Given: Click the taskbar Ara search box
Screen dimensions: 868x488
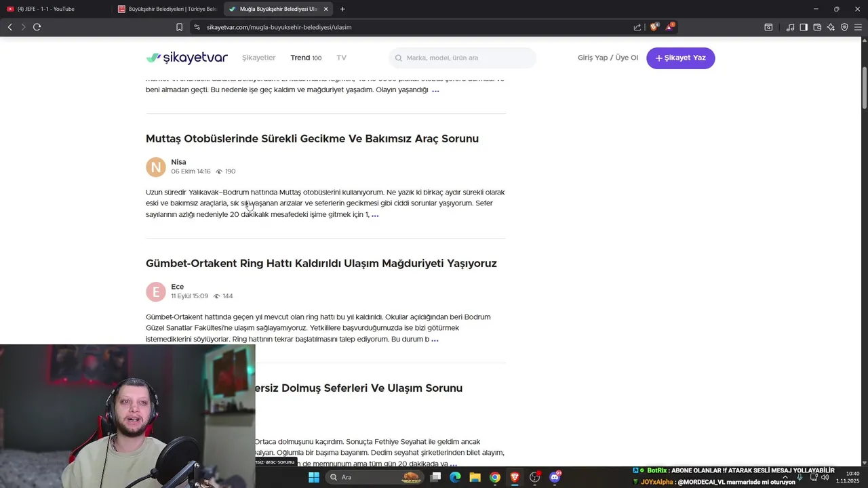Looking at the screenshot, I should (374, 477).
